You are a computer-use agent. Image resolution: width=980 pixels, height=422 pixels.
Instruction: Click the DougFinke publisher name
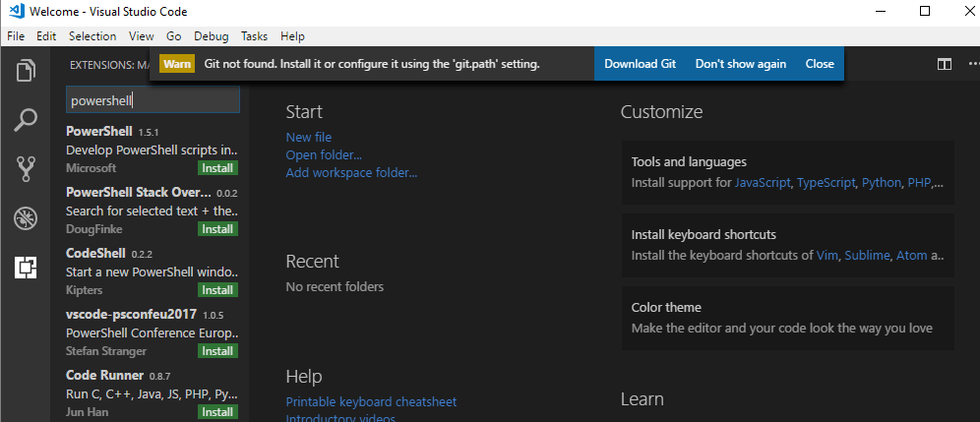point(93,229)
